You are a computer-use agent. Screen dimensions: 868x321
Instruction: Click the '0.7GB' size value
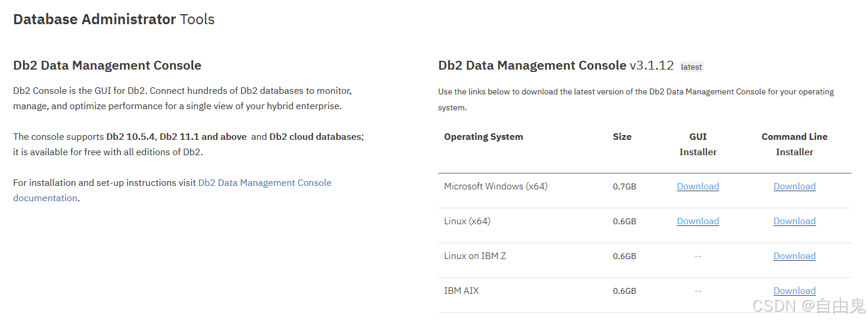click(624, 186)
